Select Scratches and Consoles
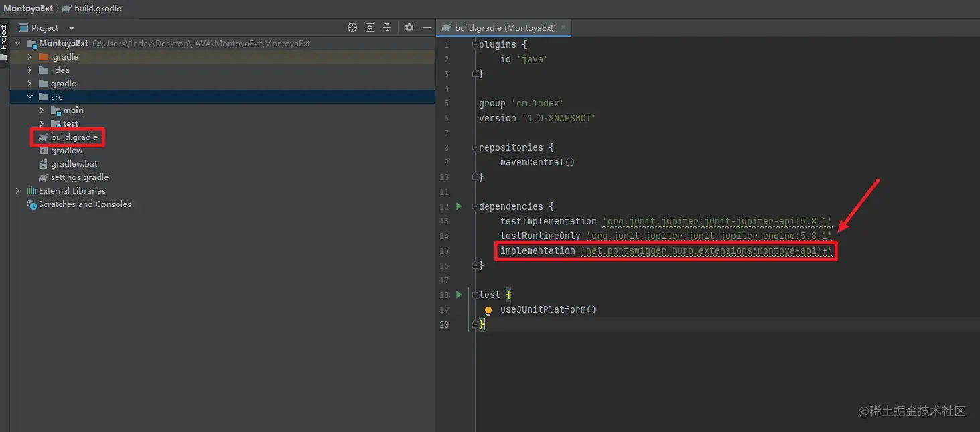Screen dimensions: 980x432 [x=84, y=204]
